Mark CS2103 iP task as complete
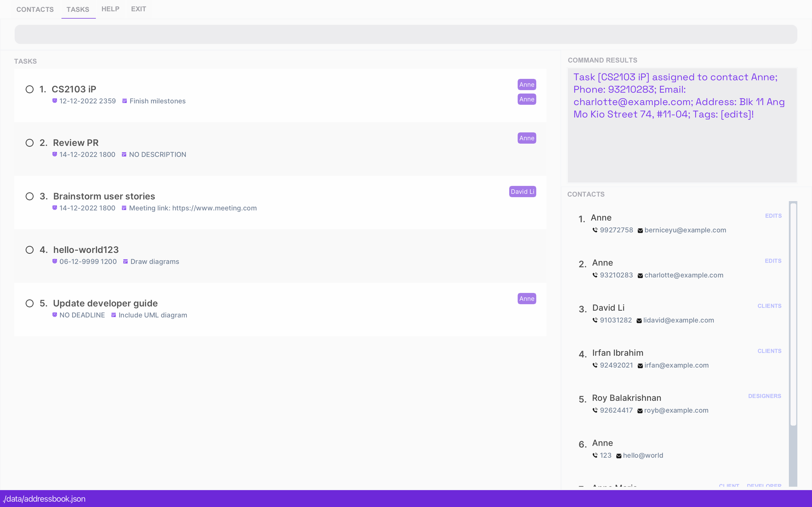Viewport: 812px width, 507px height. 30,89
